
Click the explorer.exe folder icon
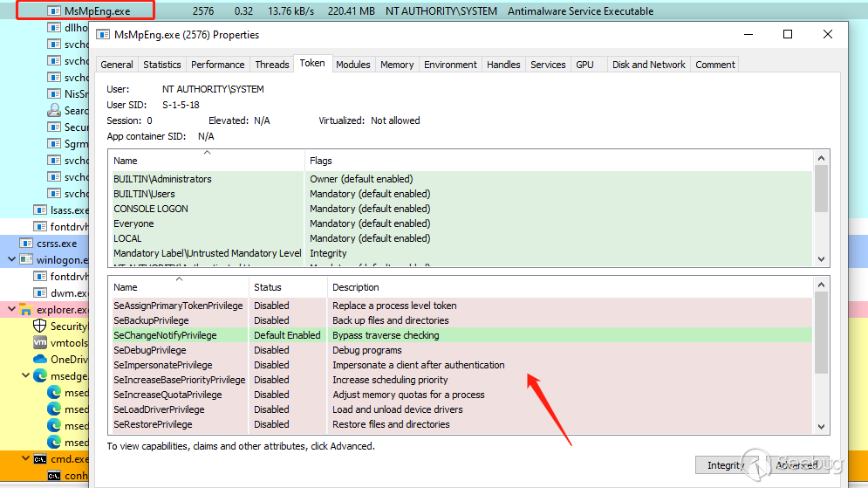pos(25,310)
